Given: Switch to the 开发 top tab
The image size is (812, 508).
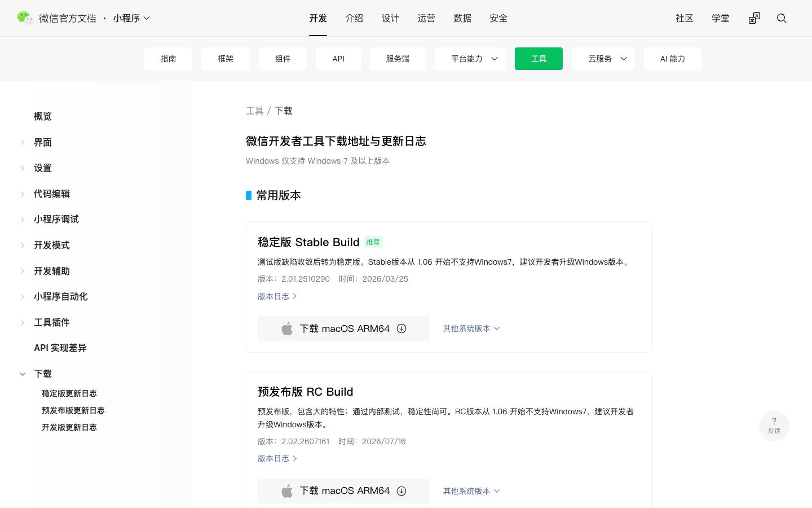Looking at the screenshot, I should pos(318,18).
